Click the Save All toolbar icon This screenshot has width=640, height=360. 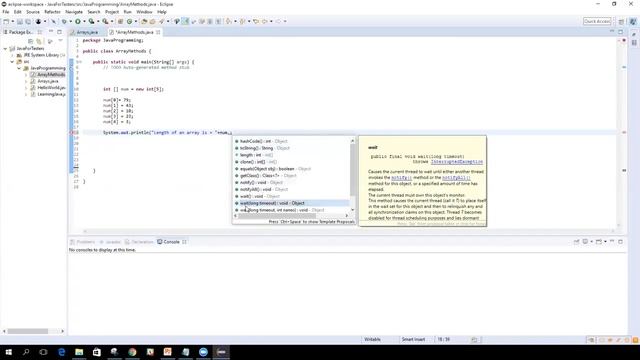pyautogui.click(x=28, y=21)
